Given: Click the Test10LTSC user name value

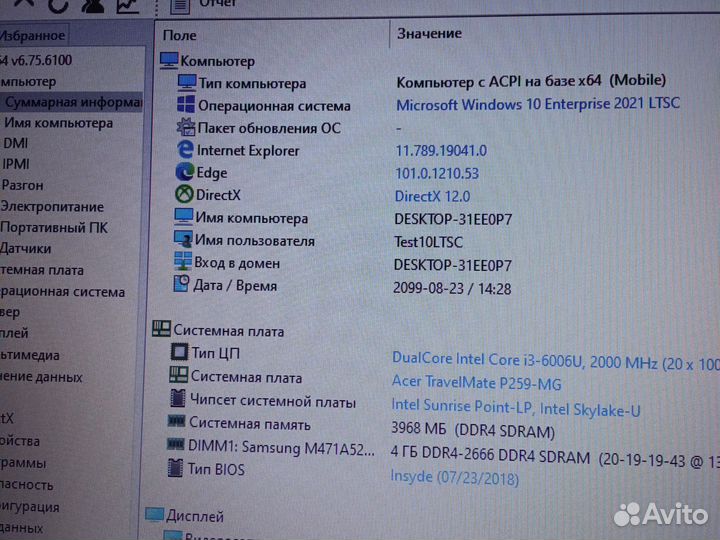Looking at the screenshot, I should 428,242.
